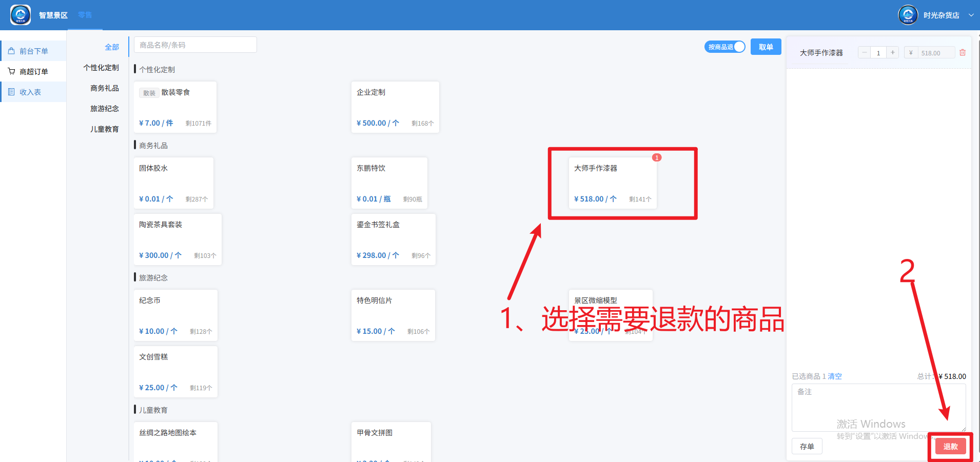Add 东鹏特饮 product card

click(389, 183)
